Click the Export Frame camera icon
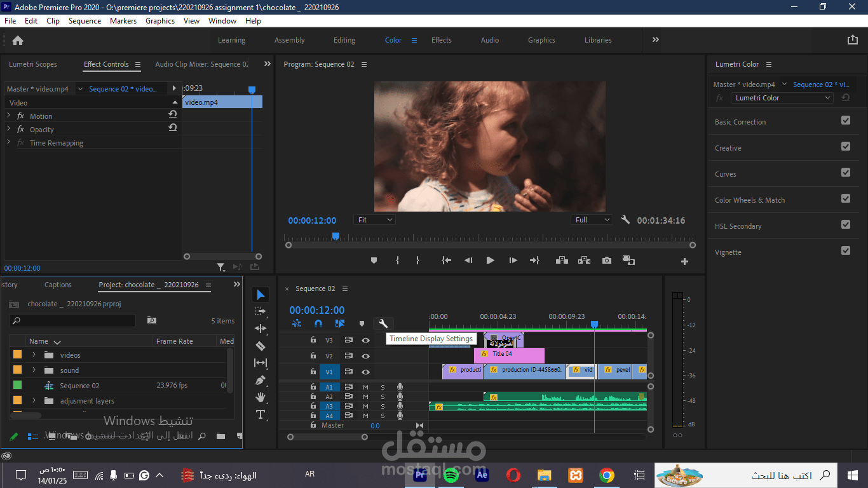Image resolution: width=868 pixels, height=488 pixels. click(x=607, y=261)
